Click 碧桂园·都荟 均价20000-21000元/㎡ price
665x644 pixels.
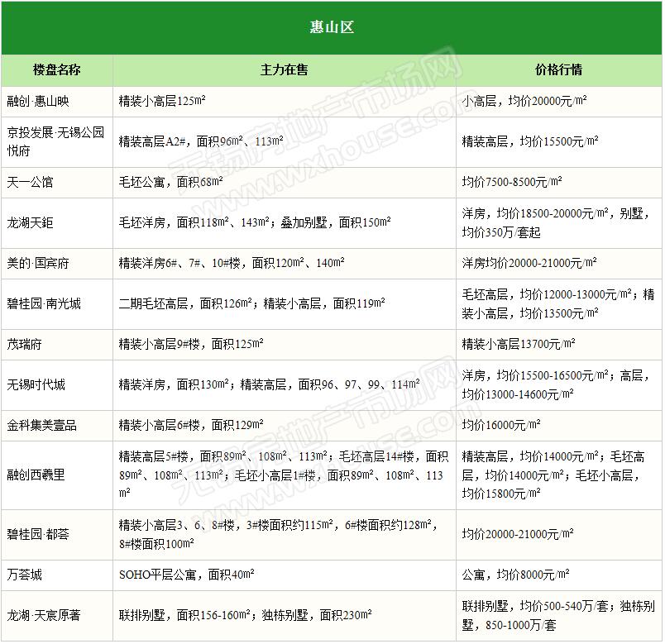(518, 534)
